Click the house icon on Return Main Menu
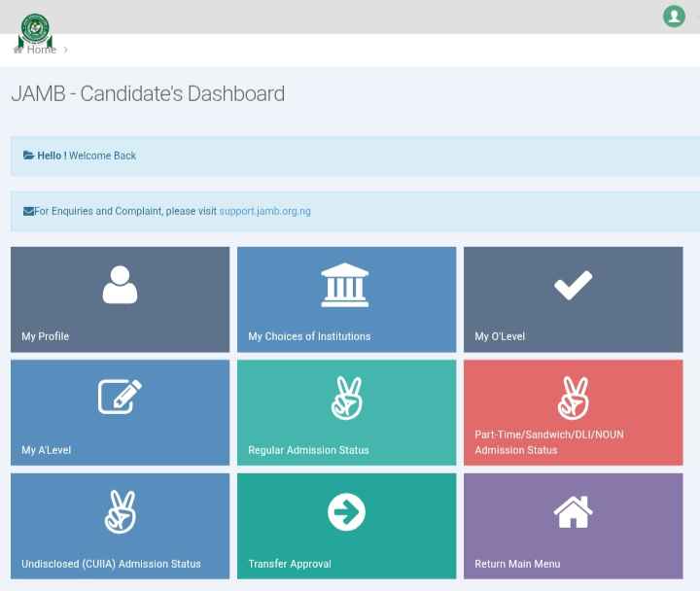 coord(573,511)
